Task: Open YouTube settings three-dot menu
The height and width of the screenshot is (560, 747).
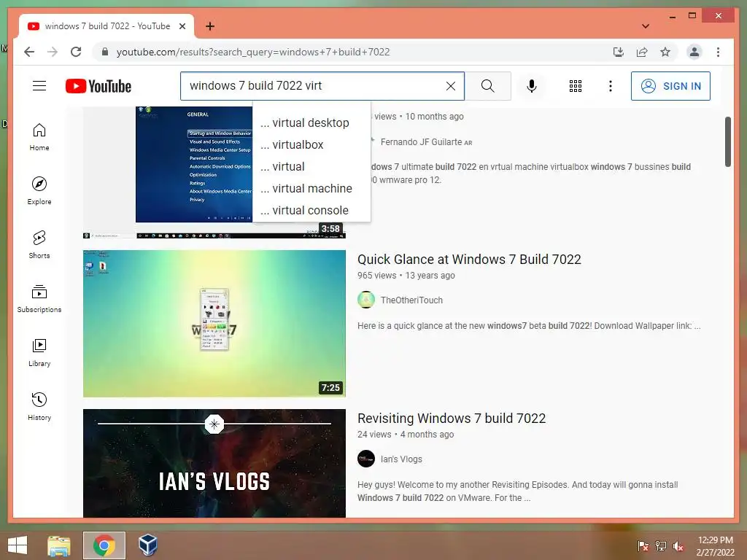Action: click(x=611, y=86)
